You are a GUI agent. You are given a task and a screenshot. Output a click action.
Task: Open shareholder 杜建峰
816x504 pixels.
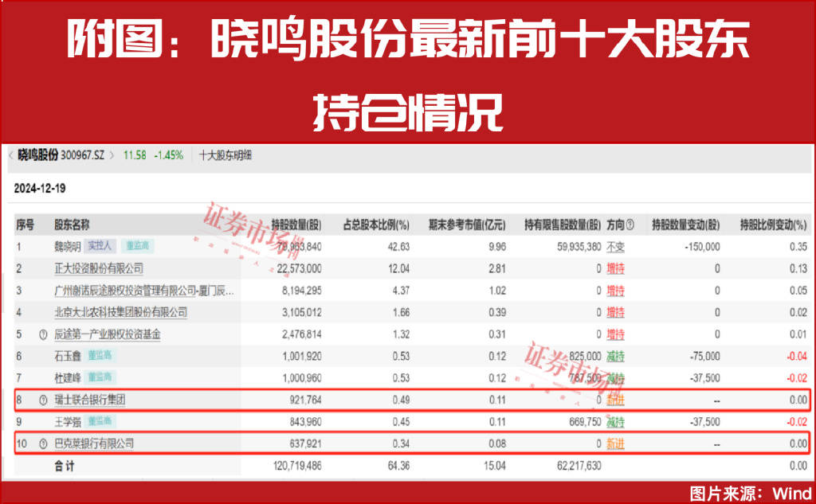[x=68, y=378]
